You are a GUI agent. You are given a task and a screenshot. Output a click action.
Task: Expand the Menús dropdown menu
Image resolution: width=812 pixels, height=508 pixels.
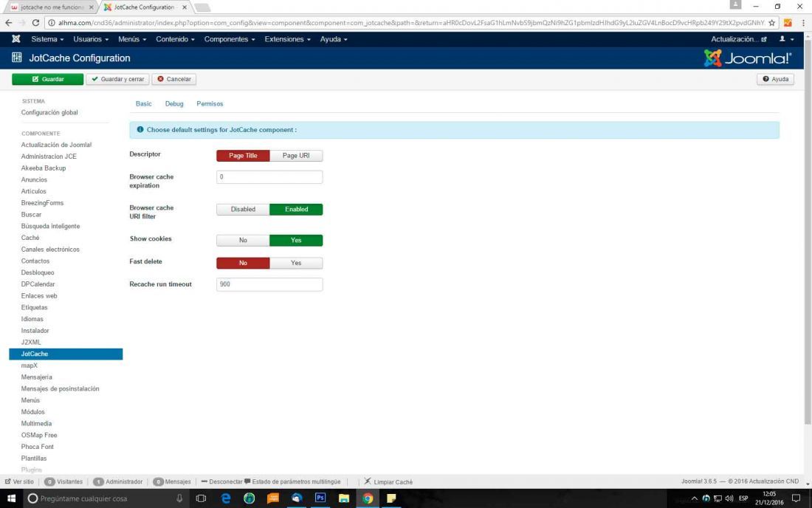point(132,39)
